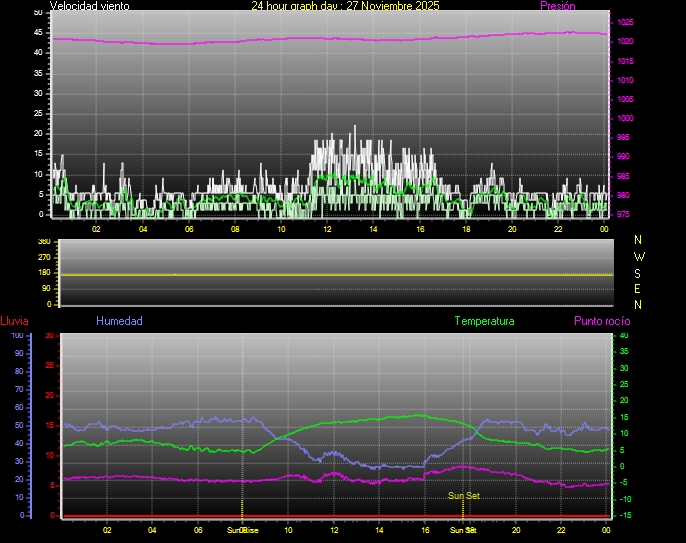Image resolution: width=686 pixels, height=543 pixels.
Task: Click the 50 value on wind speed axis
Action: tap(38, 12)
